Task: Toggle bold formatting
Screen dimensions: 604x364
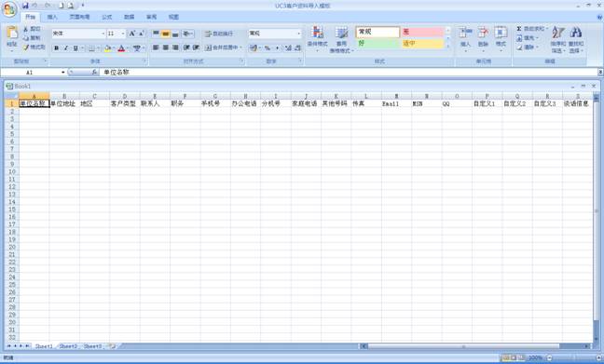Action: (x=56, y=48)
